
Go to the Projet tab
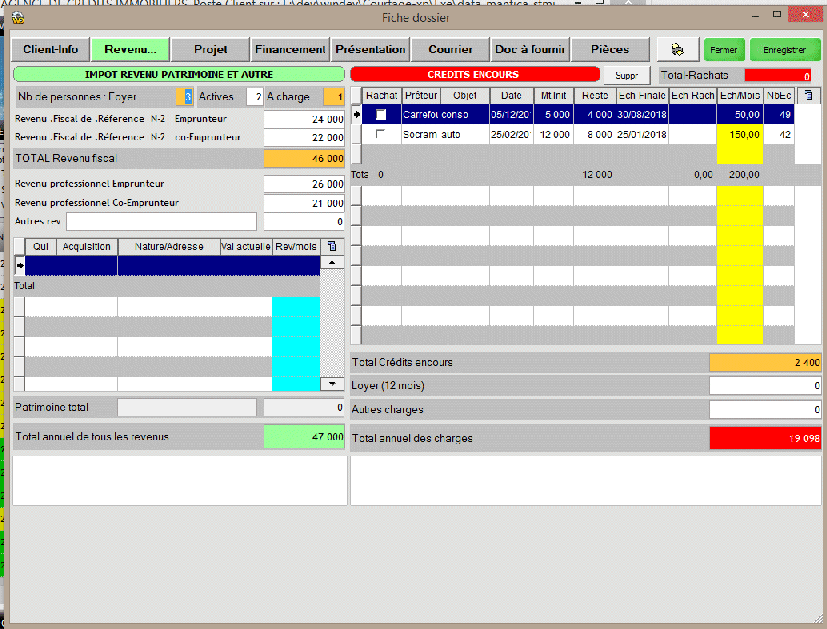click(x=210, y=49)
